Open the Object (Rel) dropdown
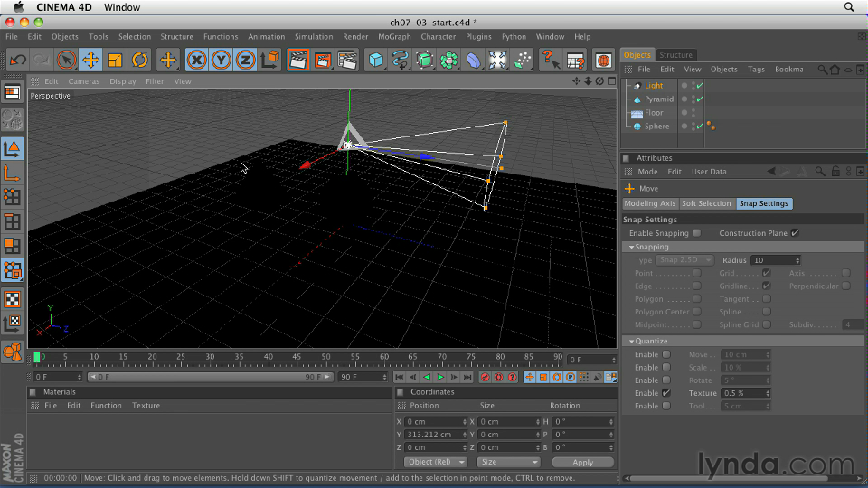 (x=435, y=462)
